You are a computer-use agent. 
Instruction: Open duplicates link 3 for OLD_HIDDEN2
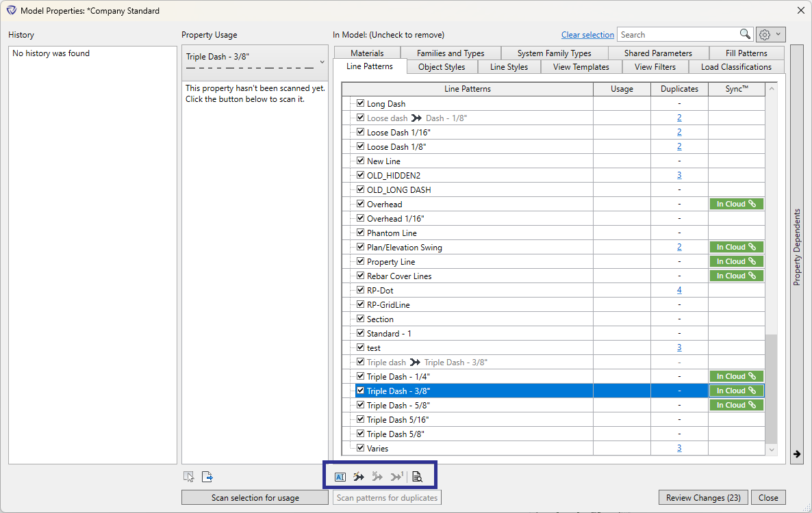[x=679, y=175]
